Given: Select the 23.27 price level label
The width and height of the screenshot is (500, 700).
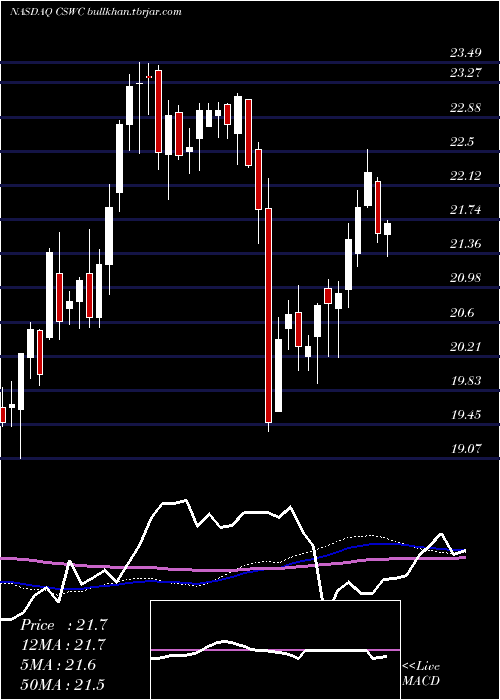Looking at the screenshot, I should (x=466, y=72).
